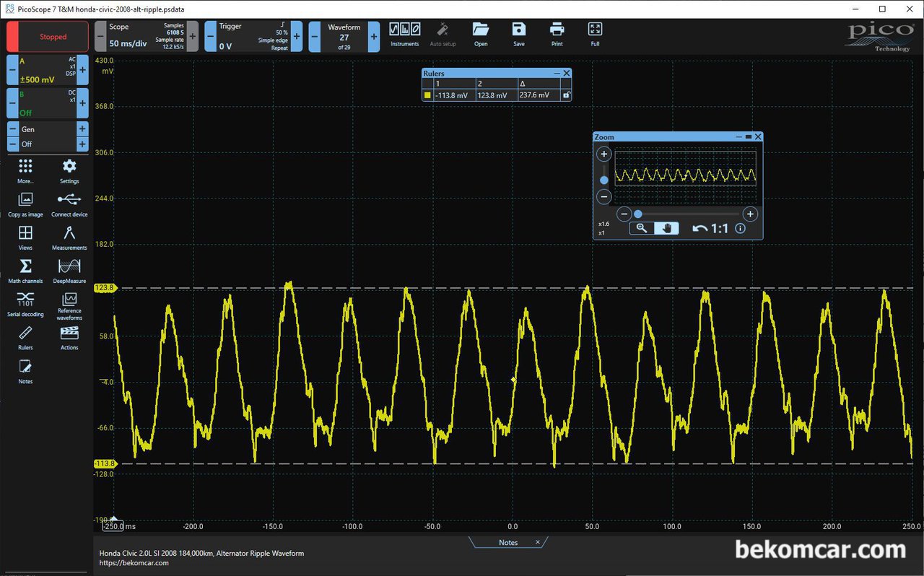Lower the trigger level

click(x=210, y=36)
